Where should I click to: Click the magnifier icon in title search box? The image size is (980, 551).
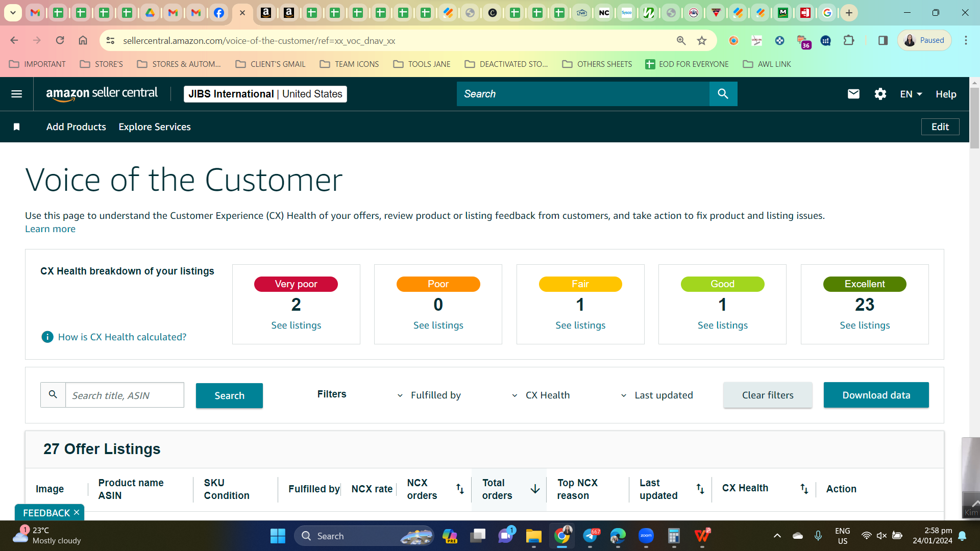click(x=53, y=395)
